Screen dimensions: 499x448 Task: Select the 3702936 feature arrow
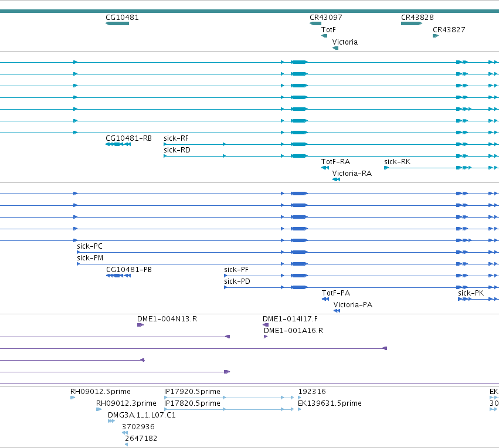(125, 433)
